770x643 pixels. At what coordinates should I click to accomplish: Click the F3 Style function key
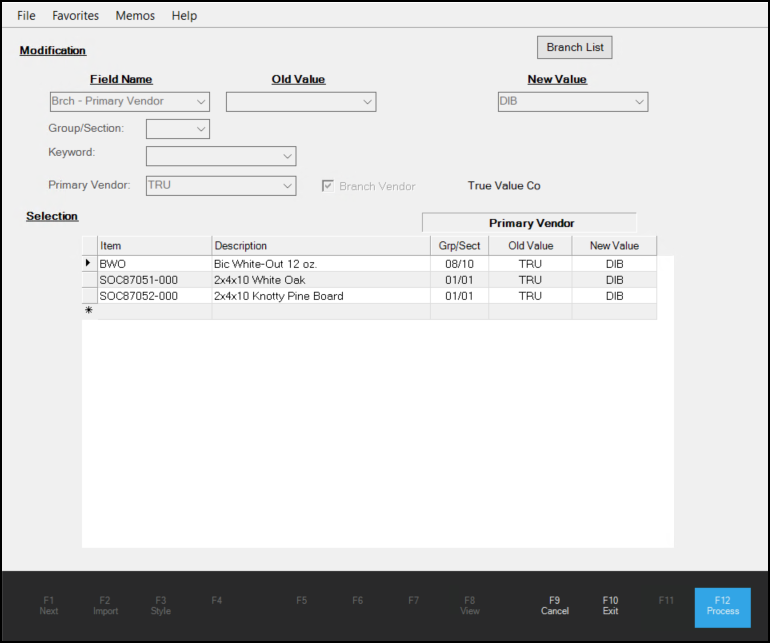pyautogui.click(x=161, y=606)
